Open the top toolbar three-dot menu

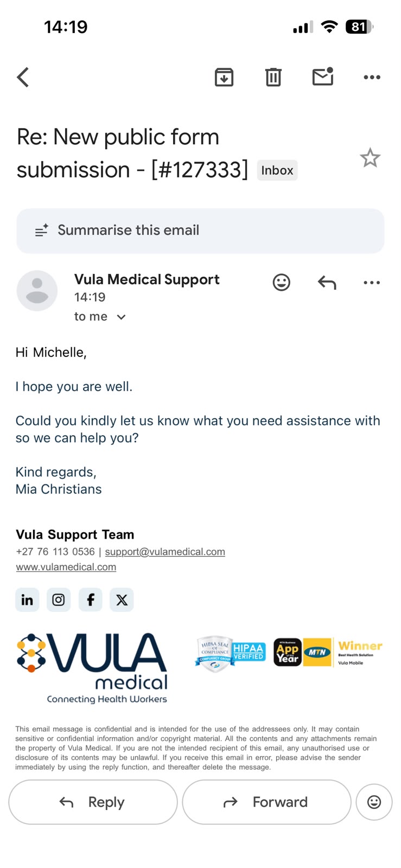pyautogui.click(x=372, y=77)
